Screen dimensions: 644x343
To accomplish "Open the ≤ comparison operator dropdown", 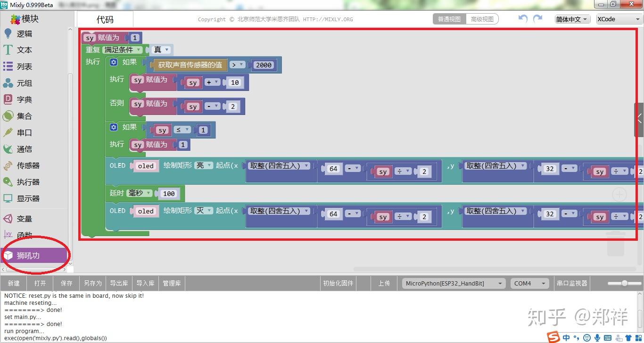I will (x=183, y=130).
